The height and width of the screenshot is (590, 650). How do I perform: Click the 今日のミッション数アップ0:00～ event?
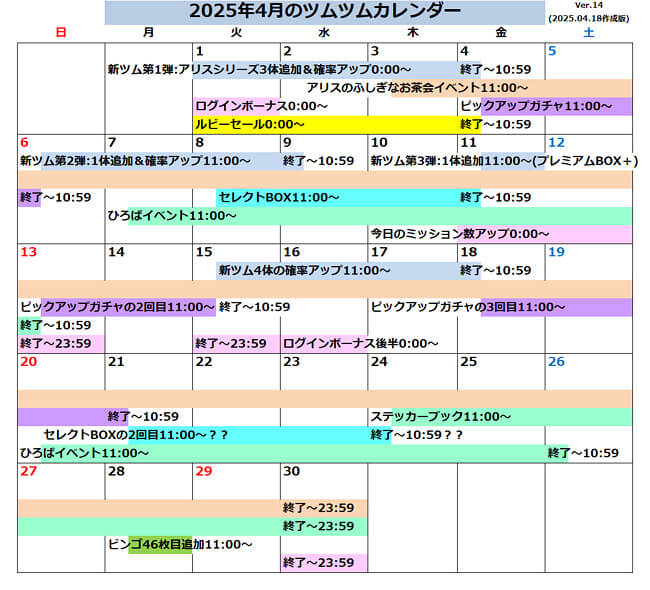pos(459,234)
